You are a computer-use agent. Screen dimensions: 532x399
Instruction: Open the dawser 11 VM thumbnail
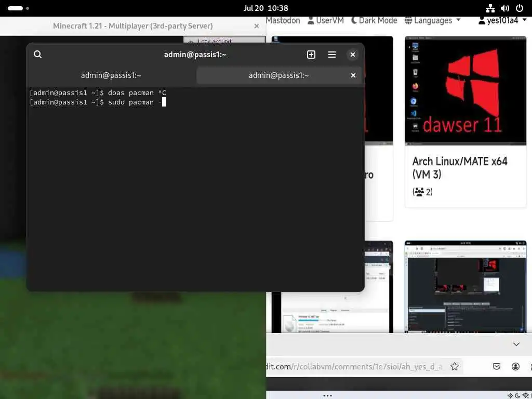(465, 90)
